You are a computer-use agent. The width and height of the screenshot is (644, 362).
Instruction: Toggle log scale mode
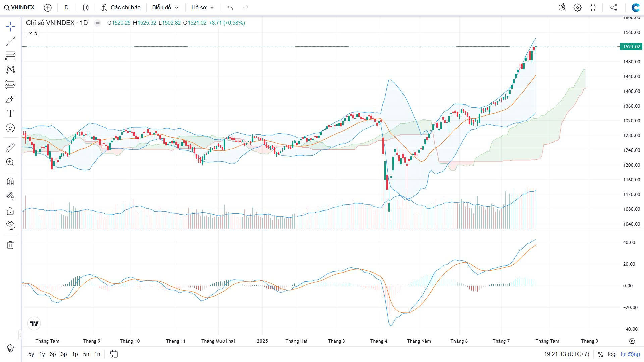pos(612,354)
